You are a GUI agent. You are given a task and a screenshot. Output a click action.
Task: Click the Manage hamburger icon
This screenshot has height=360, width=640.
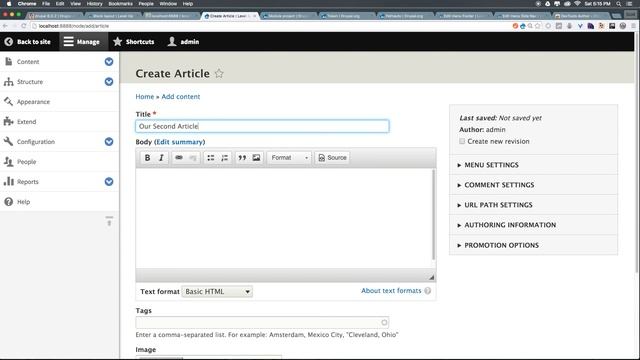(69, 42)
